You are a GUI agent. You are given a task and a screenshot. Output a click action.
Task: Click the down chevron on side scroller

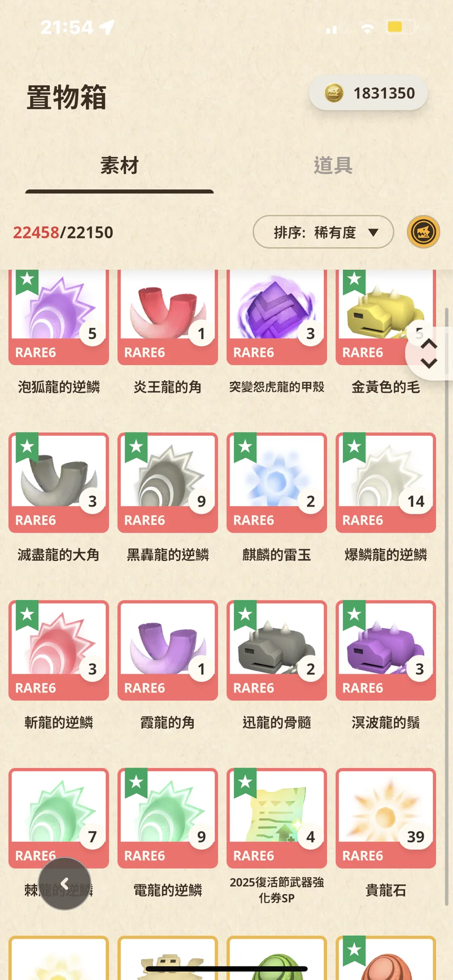point(429,363)
